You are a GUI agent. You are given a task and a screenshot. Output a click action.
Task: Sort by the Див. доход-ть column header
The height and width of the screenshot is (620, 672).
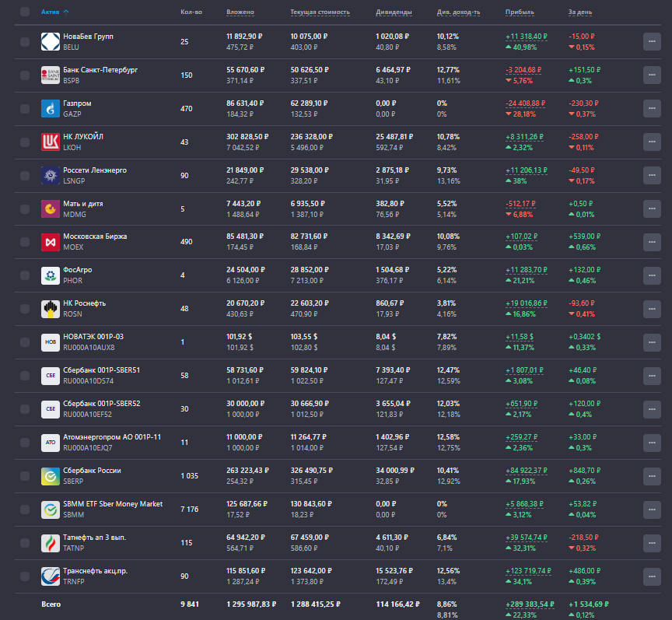click(x=459, y=12)
